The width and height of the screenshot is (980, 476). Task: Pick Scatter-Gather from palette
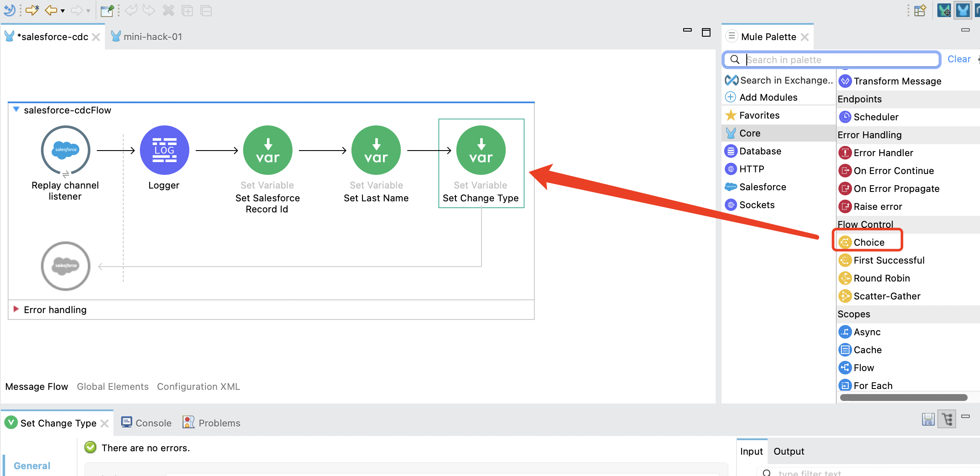click(x=880, y=296)
